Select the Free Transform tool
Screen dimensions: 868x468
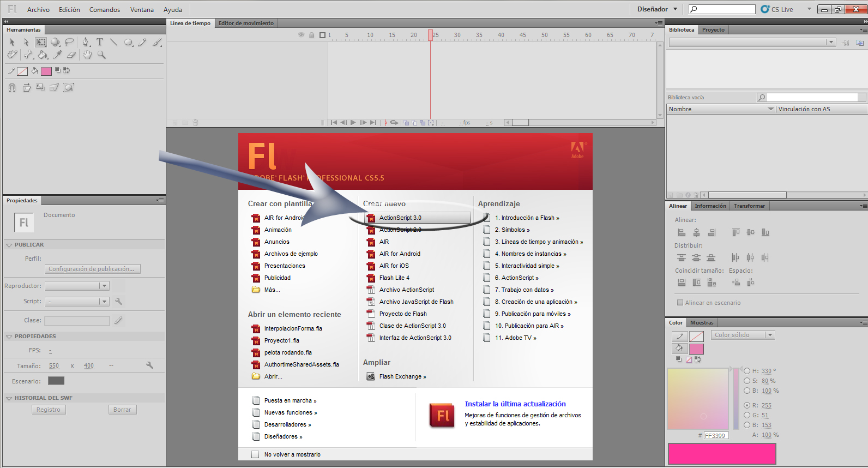tap(41, 42)
